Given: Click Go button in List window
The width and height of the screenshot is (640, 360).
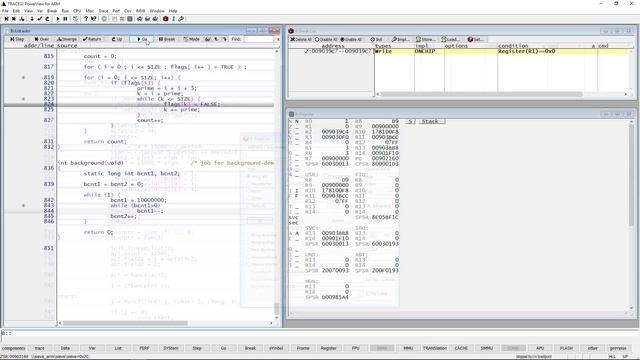Looking at the screenshot, I should [x=142, y=39].
